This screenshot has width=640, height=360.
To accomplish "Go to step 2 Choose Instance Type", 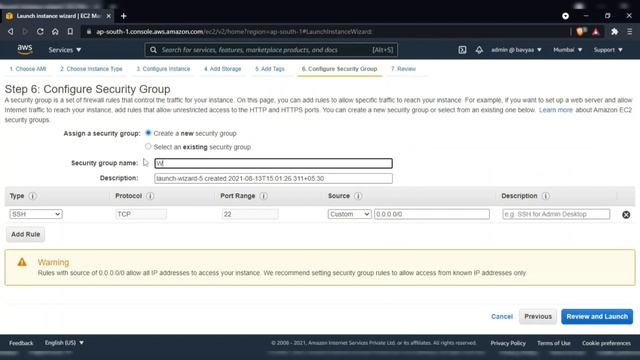I will (x=91, y=69).
